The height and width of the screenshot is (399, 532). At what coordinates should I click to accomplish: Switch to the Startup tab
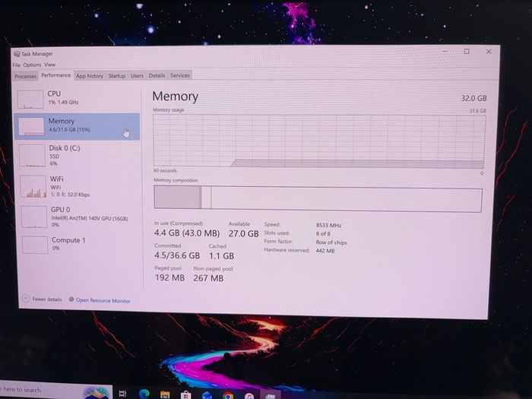point(117,76)
